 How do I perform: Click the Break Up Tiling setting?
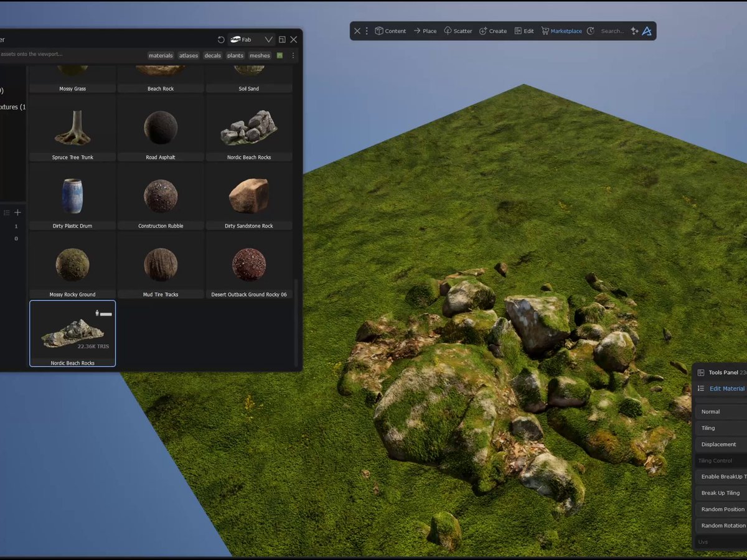(721, 493)
